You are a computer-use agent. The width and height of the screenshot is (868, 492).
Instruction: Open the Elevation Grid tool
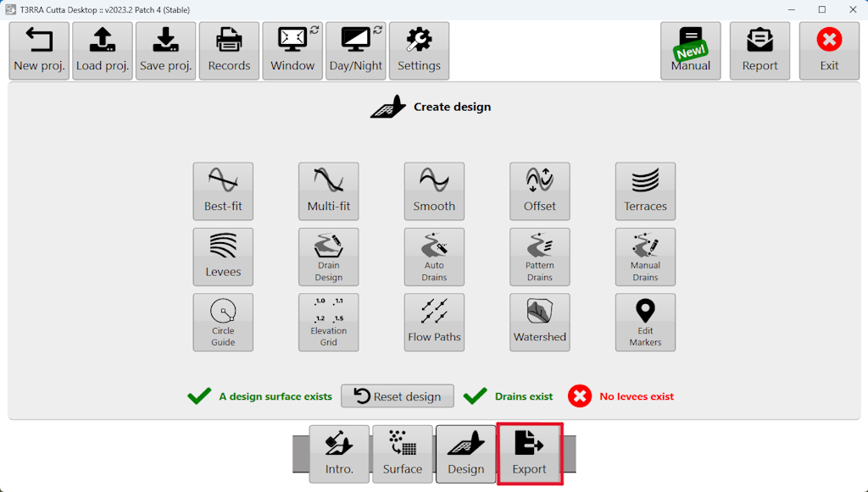329,323
